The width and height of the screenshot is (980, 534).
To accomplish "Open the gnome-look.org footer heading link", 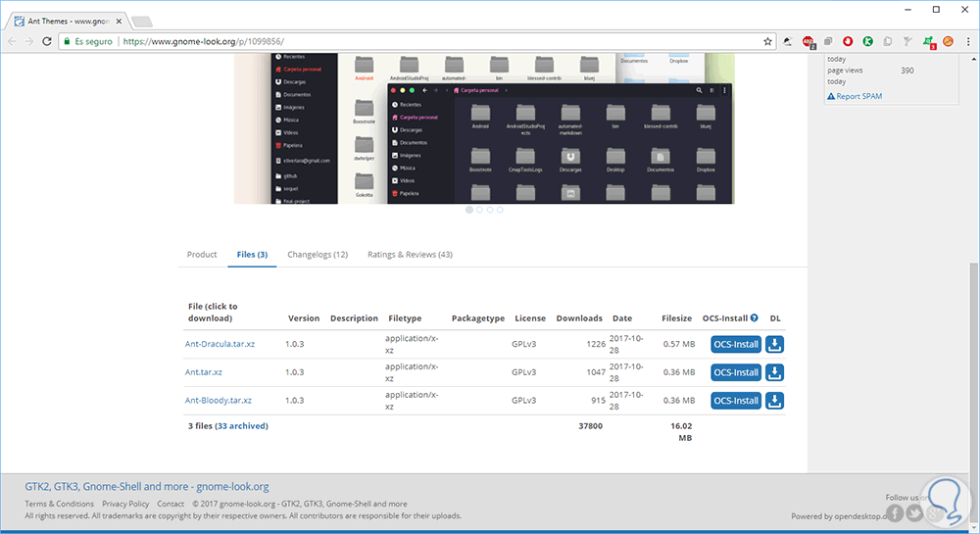I will pos(147,487).
